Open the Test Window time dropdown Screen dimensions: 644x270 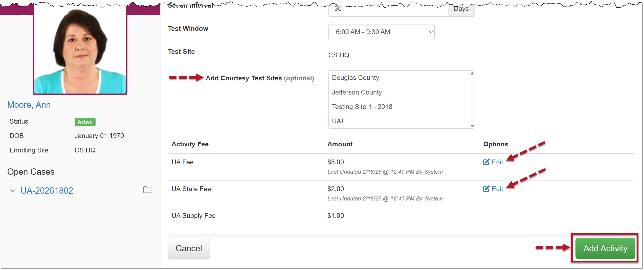coord(381,32)
